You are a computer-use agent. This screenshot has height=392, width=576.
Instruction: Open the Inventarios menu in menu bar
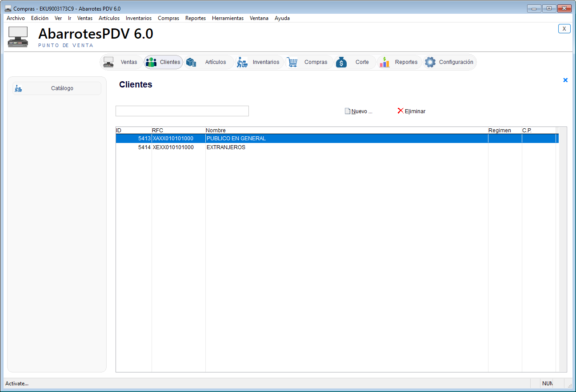coord(139,18)
